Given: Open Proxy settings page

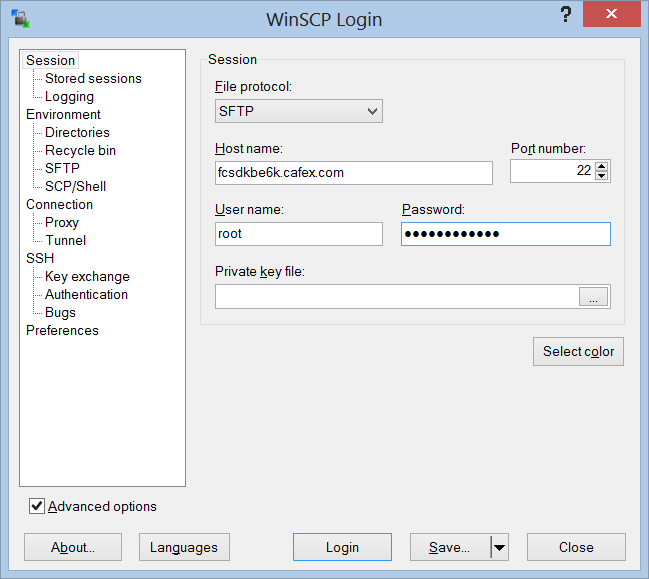Looking at the screenshot, I should click(62, 222).
